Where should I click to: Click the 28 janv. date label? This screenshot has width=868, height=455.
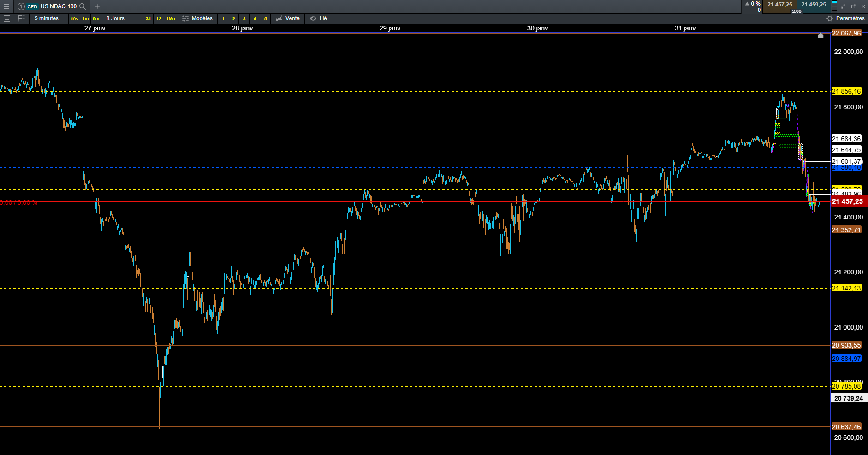243,28
